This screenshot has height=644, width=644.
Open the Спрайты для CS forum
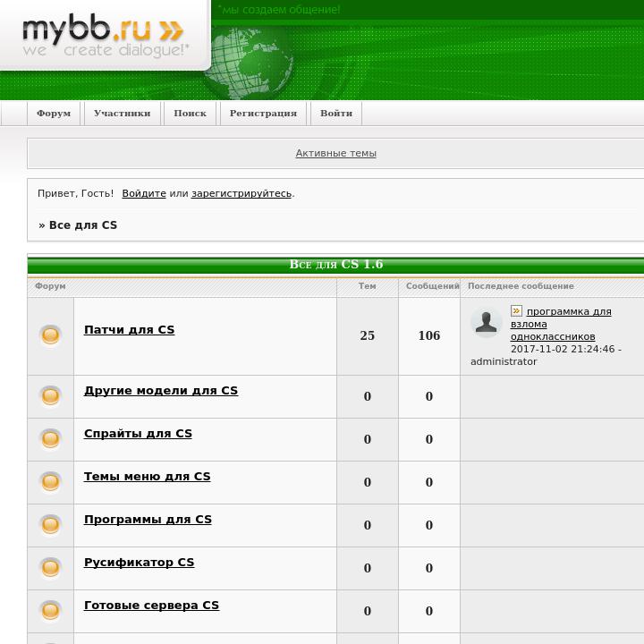[x=138, y=434]
